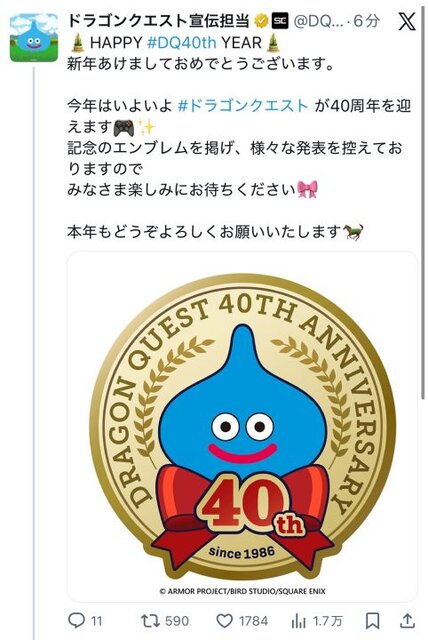
Task: Open the 6分 post timestamp
Action: [x=366, y=21]
